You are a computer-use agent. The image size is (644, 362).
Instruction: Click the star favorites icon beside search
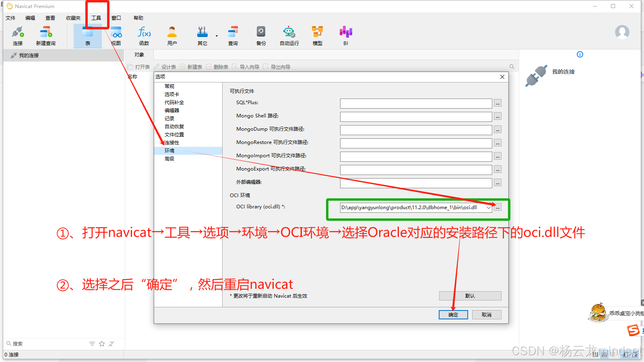(x=102, y=343)
